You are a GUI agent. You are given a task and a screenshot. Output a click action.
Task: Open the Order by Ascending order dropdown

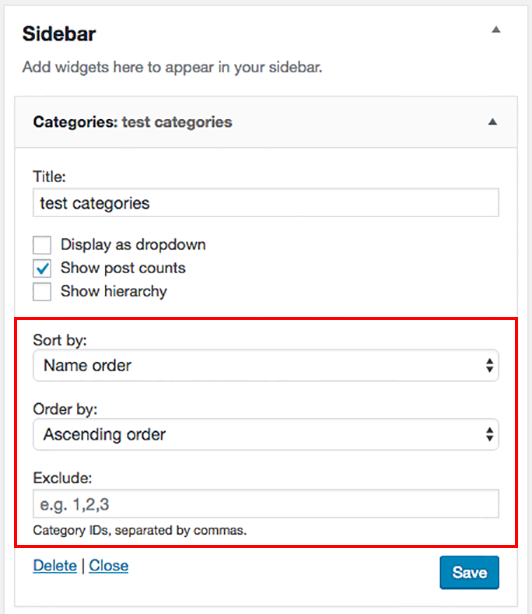coord(266,434)
